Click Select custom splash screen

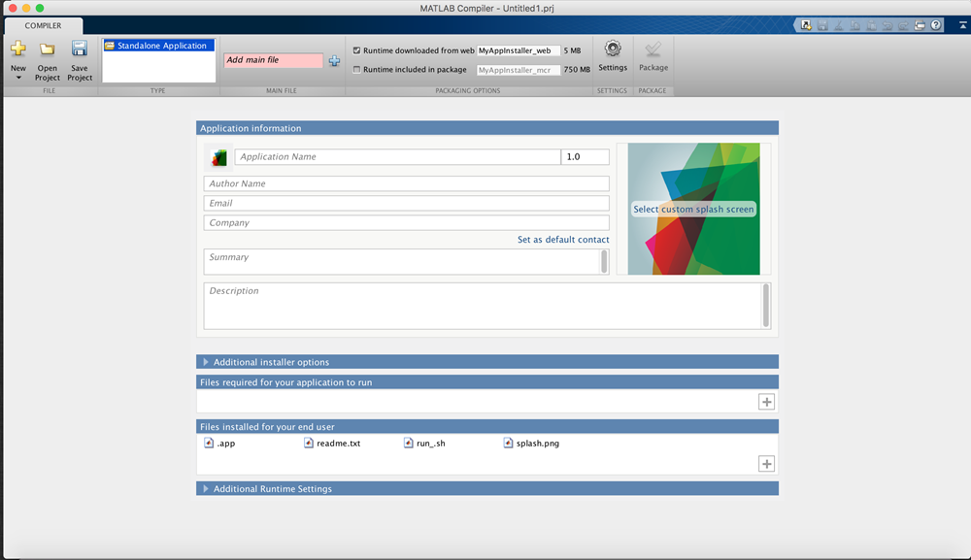[x=693, y=209]
